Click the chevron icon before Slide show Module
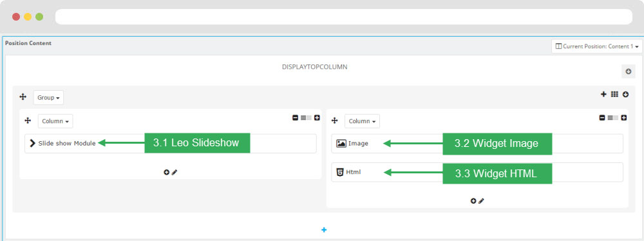 [33, 143]
